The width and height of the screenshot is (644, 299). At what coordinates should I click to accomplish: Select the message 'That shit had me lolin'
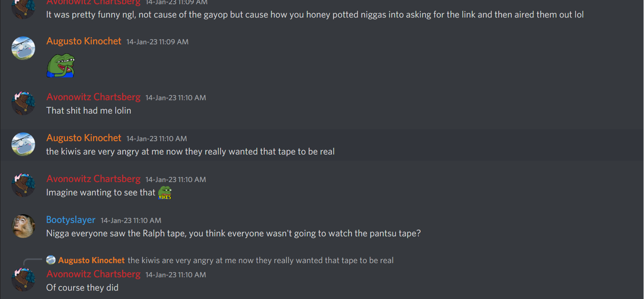[89, 110]
